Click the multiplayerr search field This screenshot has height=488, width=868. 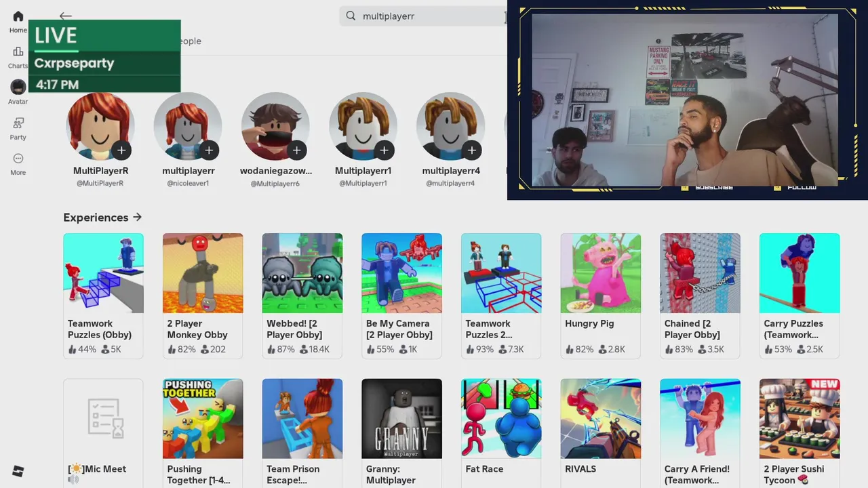point(424,16)
